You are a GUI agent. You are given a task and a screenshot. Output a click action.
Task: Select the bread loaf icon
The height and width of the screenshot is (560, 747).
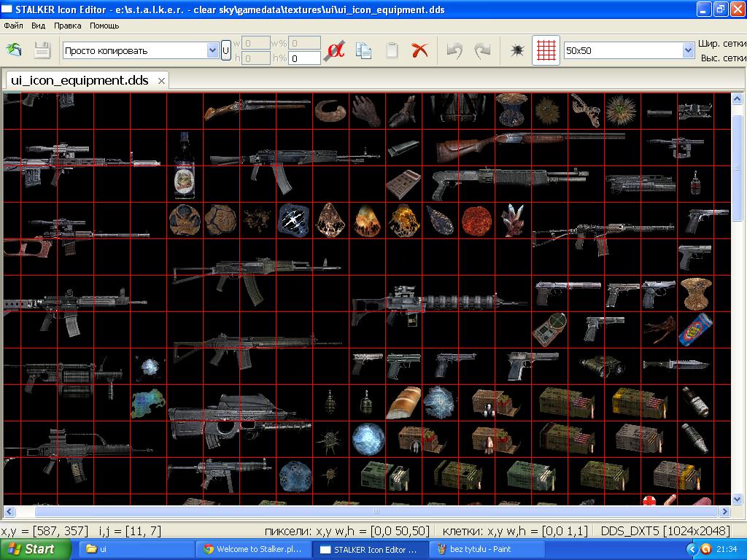(403, 402)
